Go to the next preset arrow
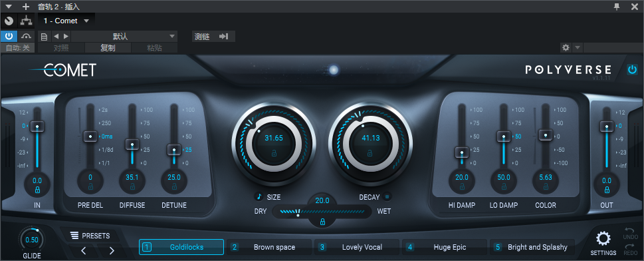This screenshot has height=261, width=644. (111, 250)
